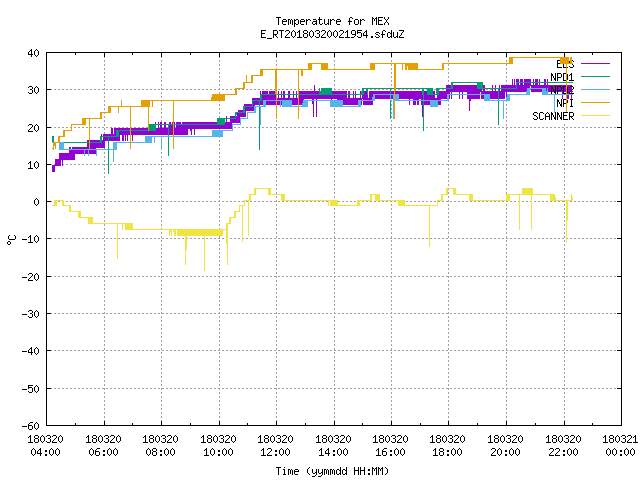Click the x-axis tick label 180321 00:00
The width and height of the screenshot is (640, 480).
tap(620, 446)
